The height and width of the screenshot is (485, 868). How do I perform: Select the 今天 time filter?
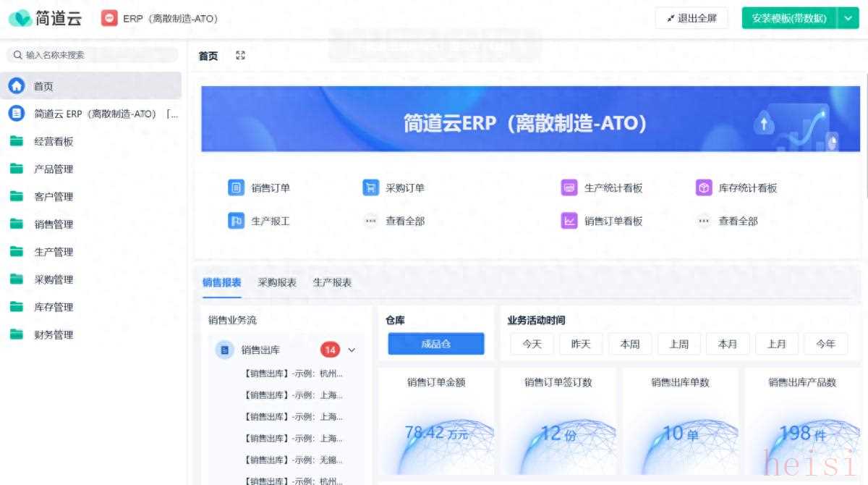(532, 344)
